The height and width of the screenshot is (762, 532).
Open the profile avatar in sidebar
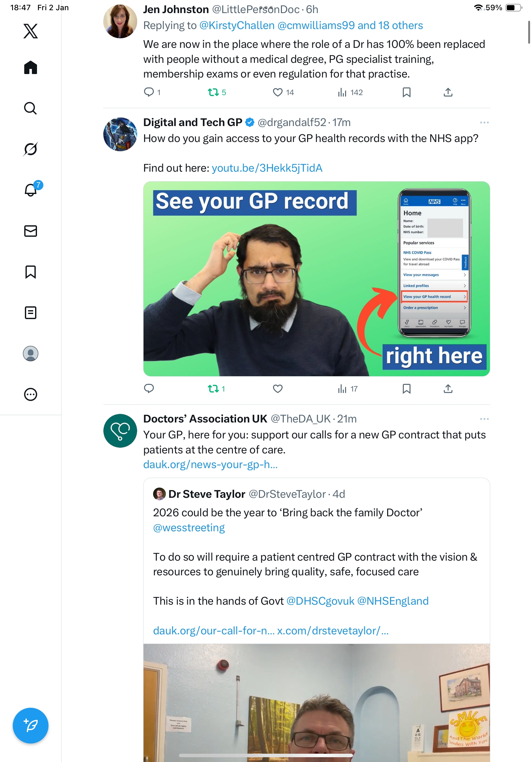[x=31, y=354]
